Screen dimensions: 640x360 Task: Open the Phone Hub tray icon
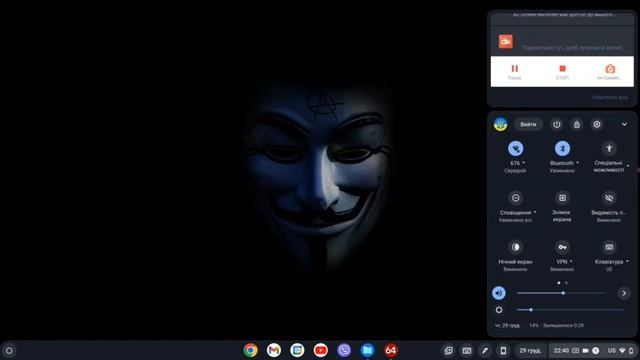tap(503, 351)
